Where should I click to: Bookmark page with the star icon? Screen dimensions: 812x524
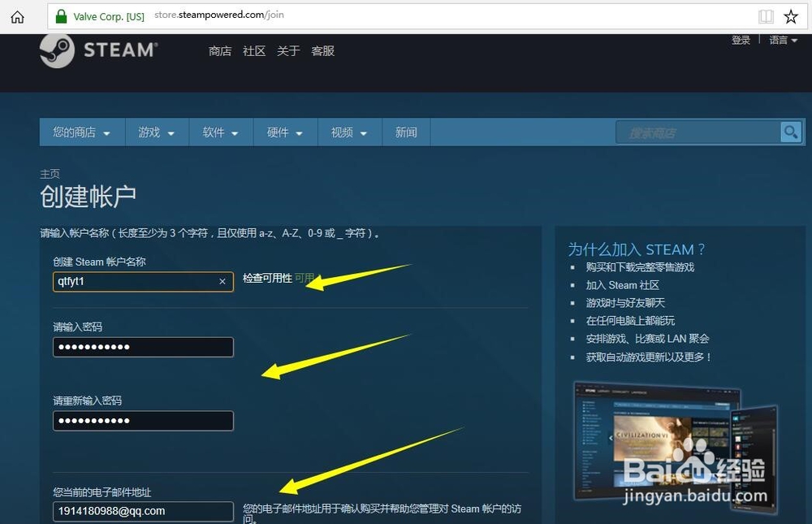(x=791, y=16)
